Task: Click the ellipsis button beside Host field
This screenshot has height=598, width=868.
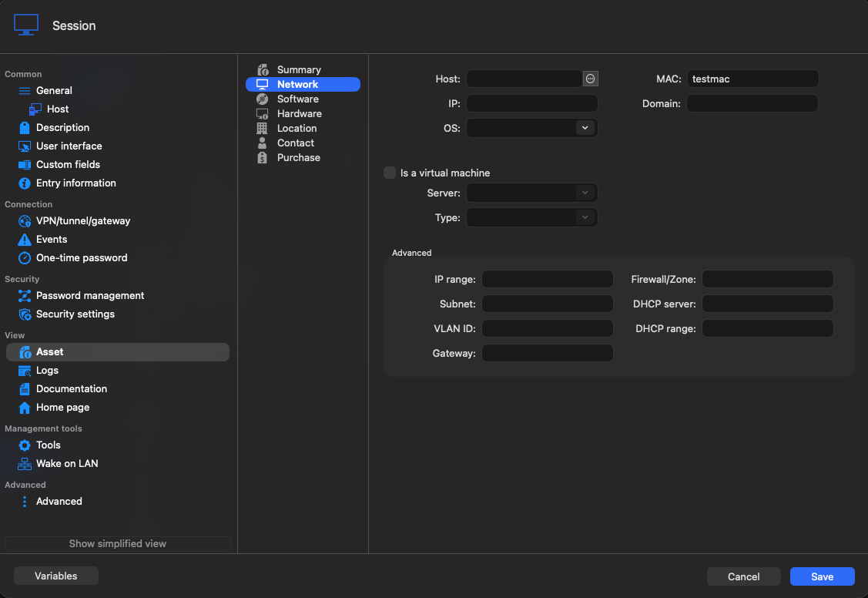Action: tap(591, 79)
